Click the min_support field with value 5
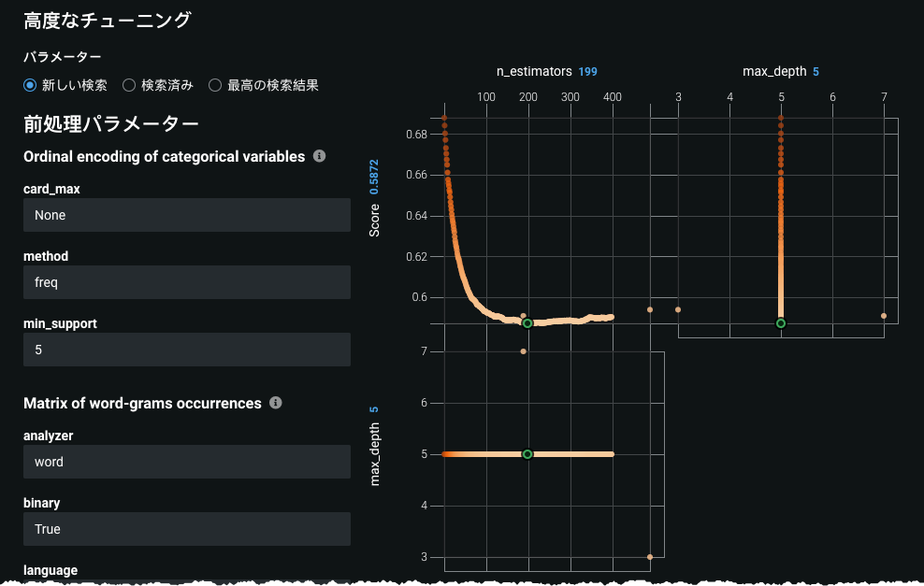Image resolution: width=924 pixels, height=586 pixels. 187,350
